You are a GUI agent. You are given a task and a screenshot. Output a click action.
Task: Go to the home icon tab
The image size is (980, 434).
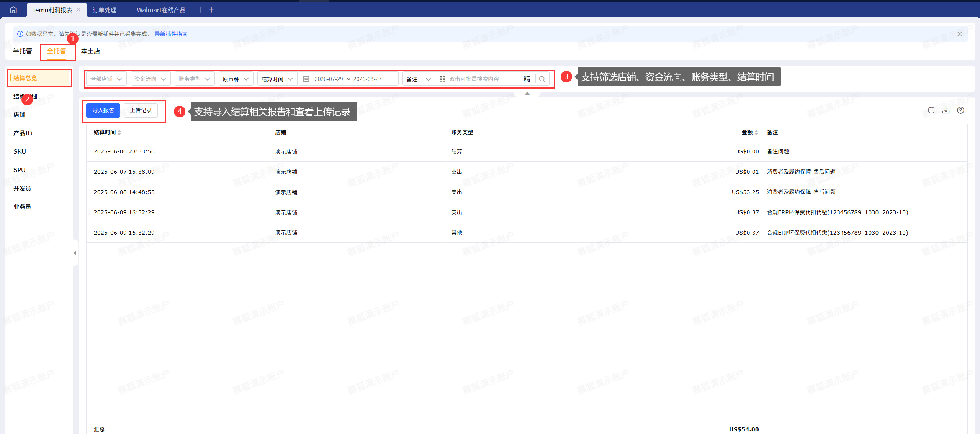tap(13, 10)
